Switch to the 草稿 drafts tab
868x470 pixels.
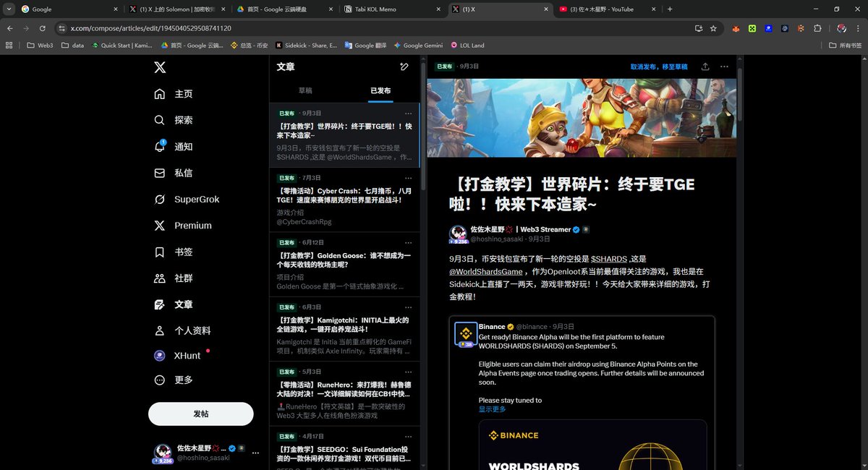(x=306, y=91)
